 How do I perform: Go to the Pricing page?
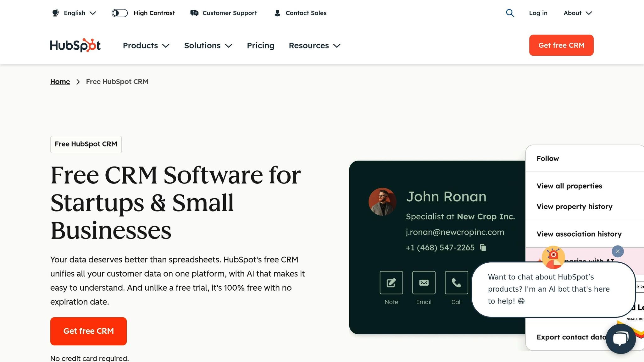[x=261, y=46]
